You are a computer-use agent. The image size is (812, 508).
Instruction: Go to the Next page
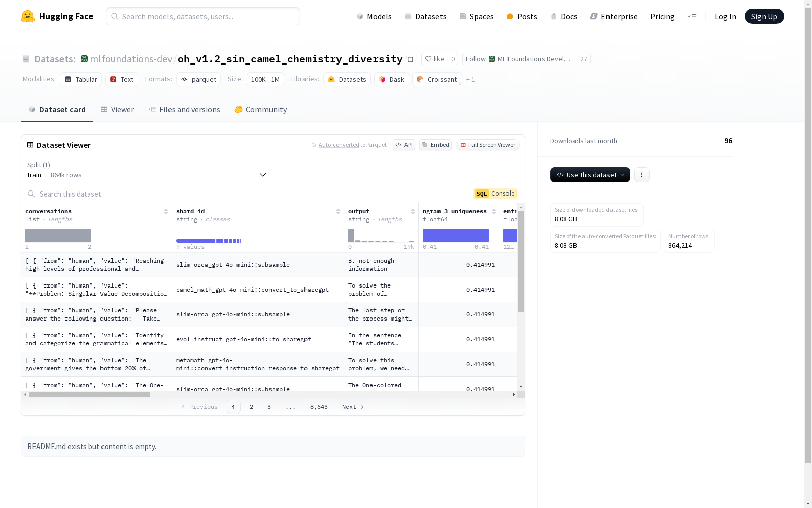[353, 407]
